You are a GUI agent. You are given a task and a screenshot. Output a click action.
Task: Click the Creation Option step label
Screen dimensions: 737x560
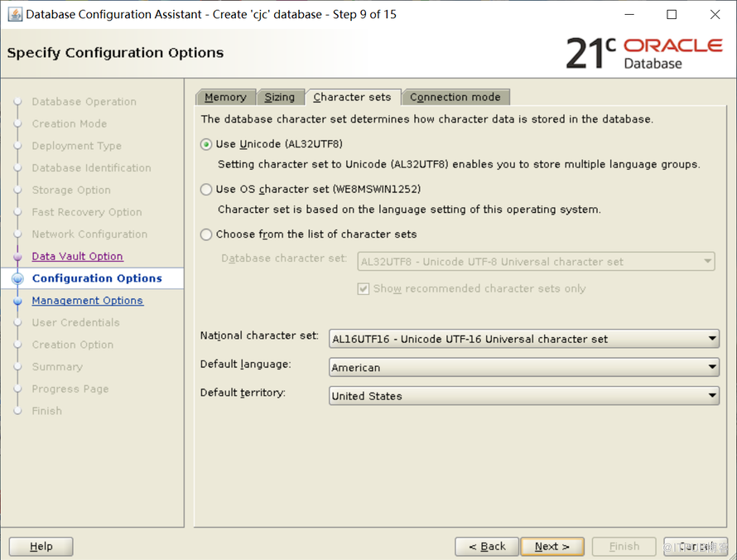[73, 345]
